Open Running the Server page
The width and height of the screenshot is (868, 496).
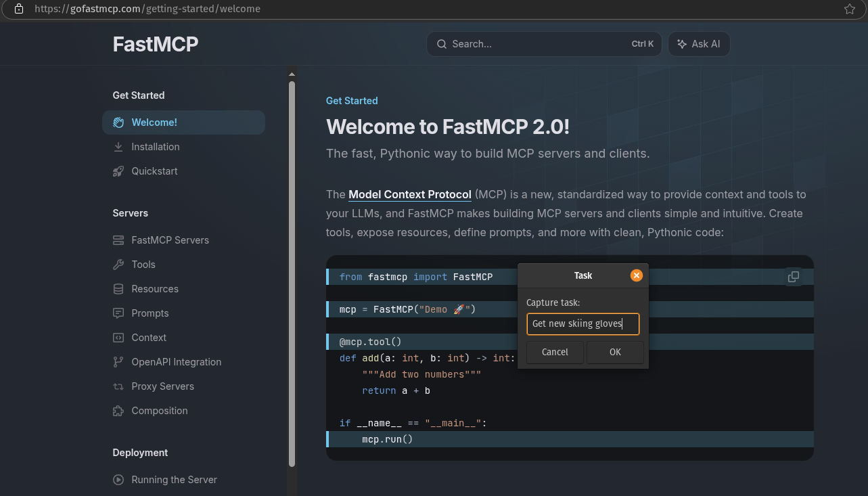click(x=183, y=480)
